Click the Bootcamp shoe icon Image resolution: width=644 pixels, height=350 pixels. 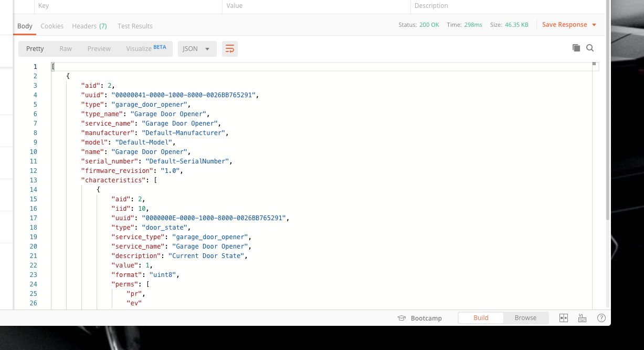[x=402, y=318]
